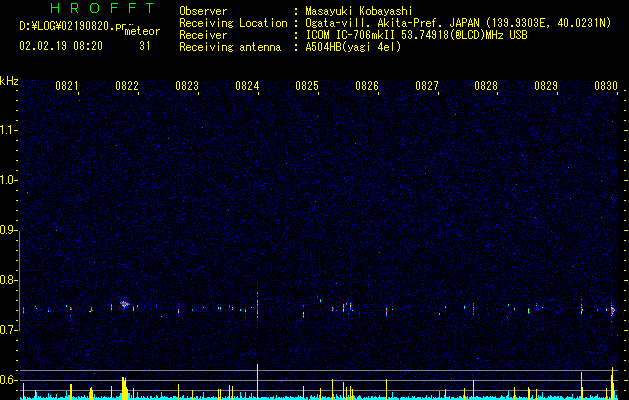This screenshot has width=629, height=400.
Task: Click observer name Masayuki Kobayashi
Action: click(x=359, y=11)
